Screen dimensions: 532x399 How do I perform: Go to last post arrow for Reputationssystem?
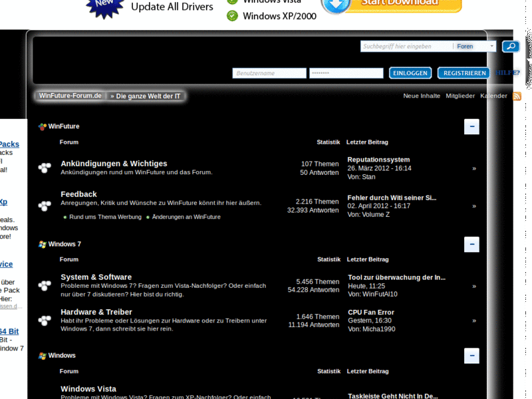tap(474, 168)
